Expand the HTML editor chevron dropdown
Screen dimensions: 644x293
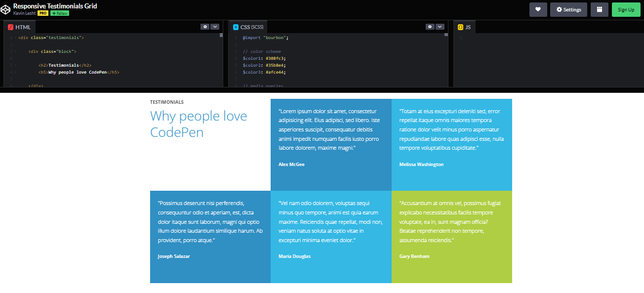[215, 27]
